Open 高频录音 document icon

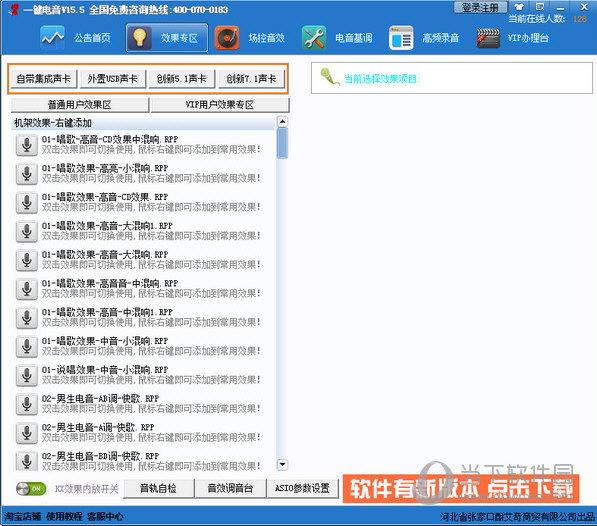coord(401,38)
